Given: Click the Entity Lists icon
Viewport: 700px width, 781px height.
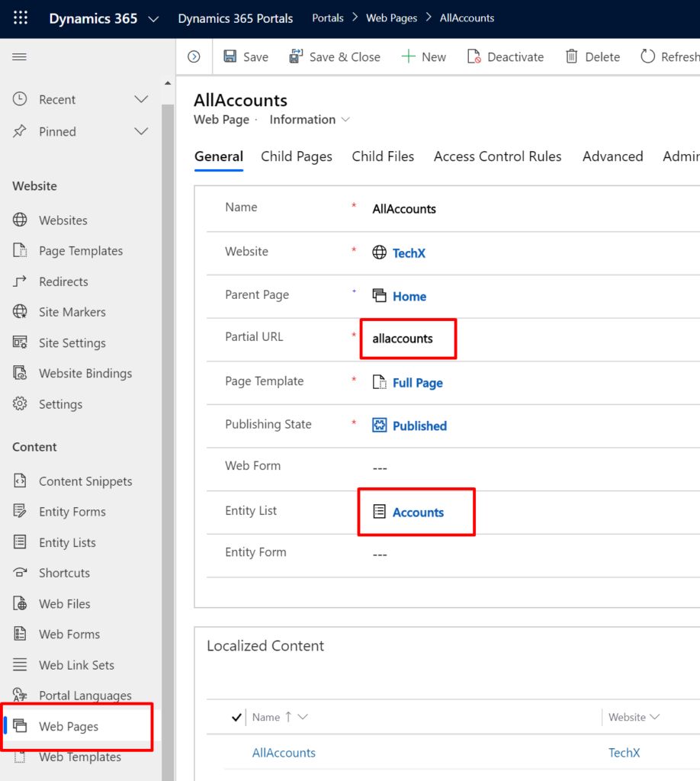Looking at the screenshot, I should click(x=20, y=542).
